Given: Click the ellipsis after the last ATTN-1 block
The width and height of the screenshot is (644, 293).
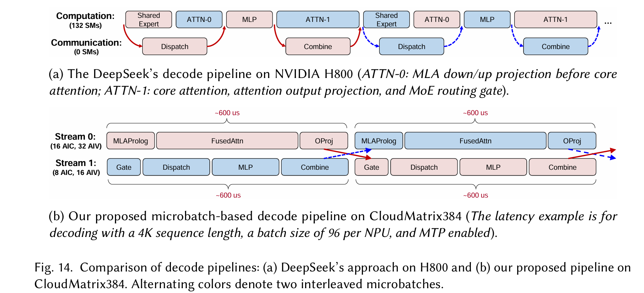Looking at the screenshot, I should pos(608,23).
